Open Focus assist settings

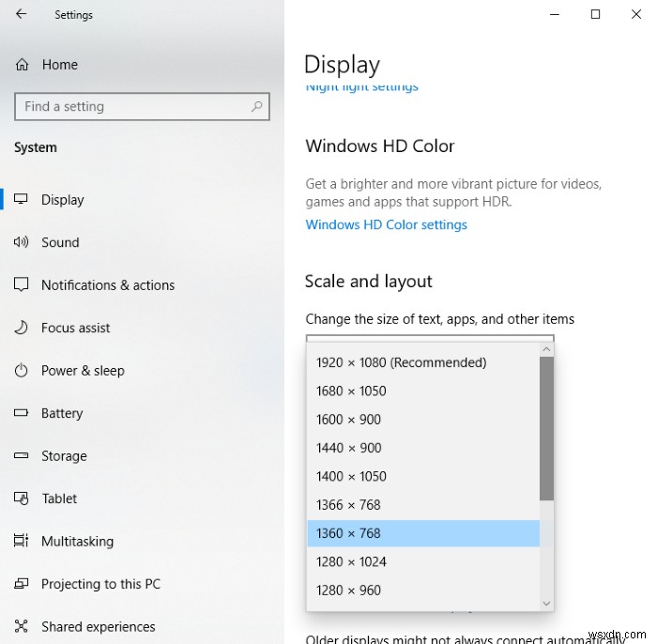click(x=75, y=328)
